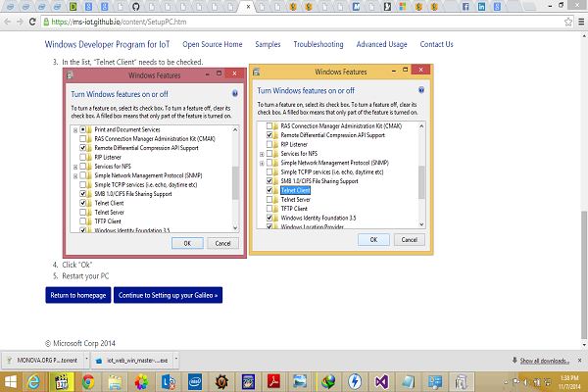Click help icon in red-bordered Windows Features dialog

click(x=235, y=93)
